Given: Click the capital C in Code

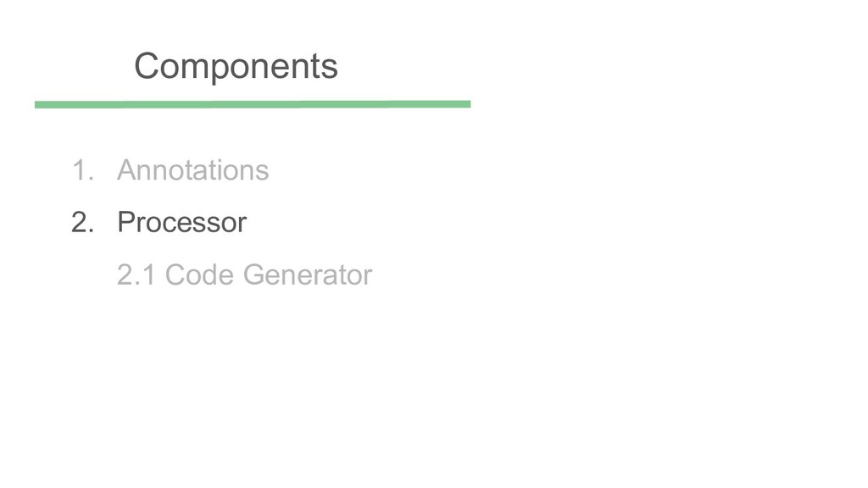Looking at the screenshot, I should pyautogui.click(x=175, y=274).
